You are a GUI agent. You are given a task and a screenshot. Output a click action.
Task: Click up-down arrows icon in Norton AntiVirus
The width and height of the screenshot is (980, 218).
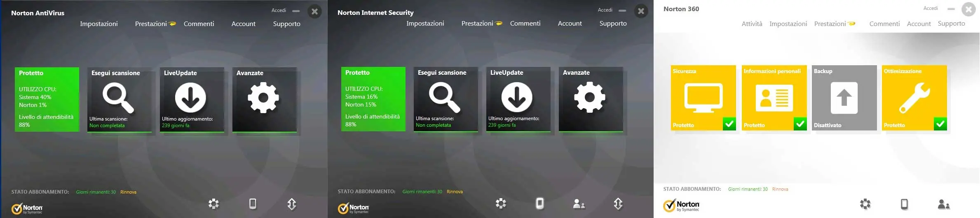click(x=292, y=204)
